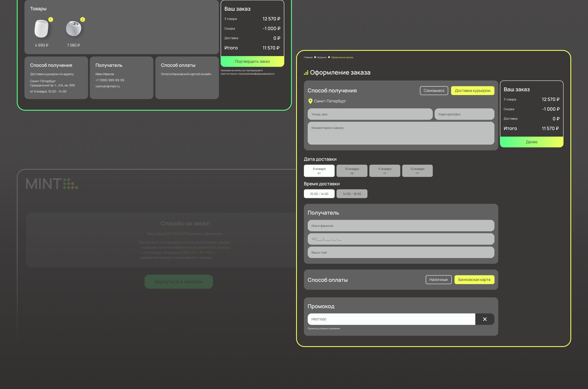Image resolution: width=588 pixels, height=389 pixels.
Task: Open политикой конфиденциальности link
Action: (x=256, y=74)
